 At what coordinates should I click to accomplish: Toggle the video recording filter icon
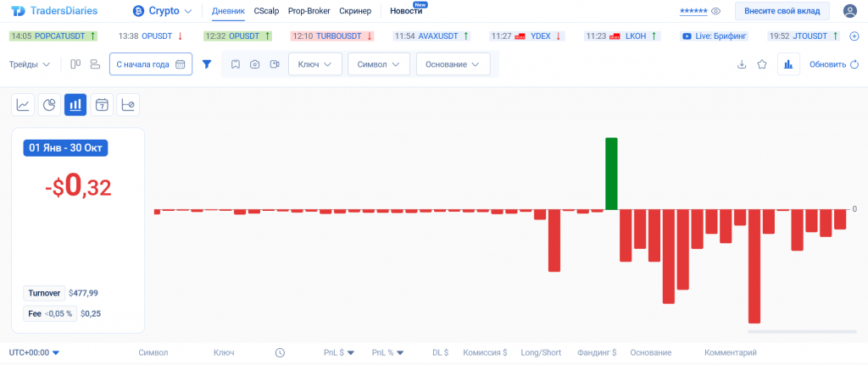coord(274,64)
